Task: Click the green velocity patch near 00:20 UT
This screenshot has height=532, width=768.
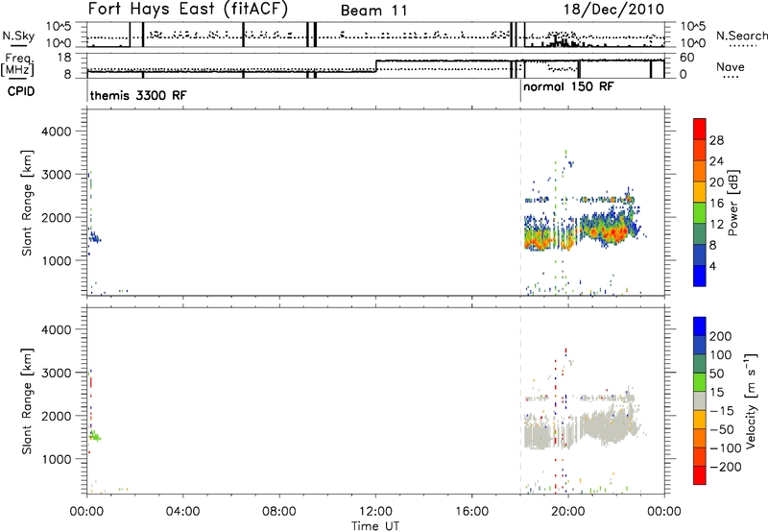Action: pos(95,436)
